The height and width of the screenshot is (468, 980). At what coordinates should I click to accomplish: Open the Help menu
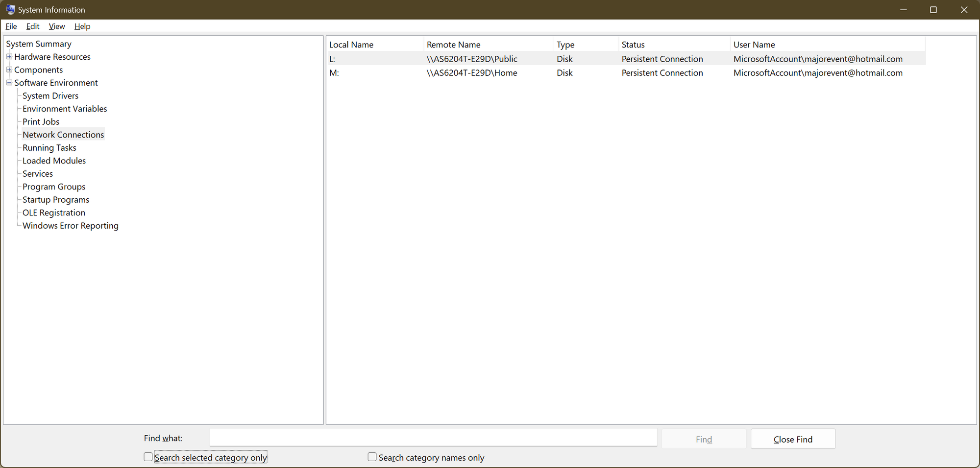[x=82, y=26]
